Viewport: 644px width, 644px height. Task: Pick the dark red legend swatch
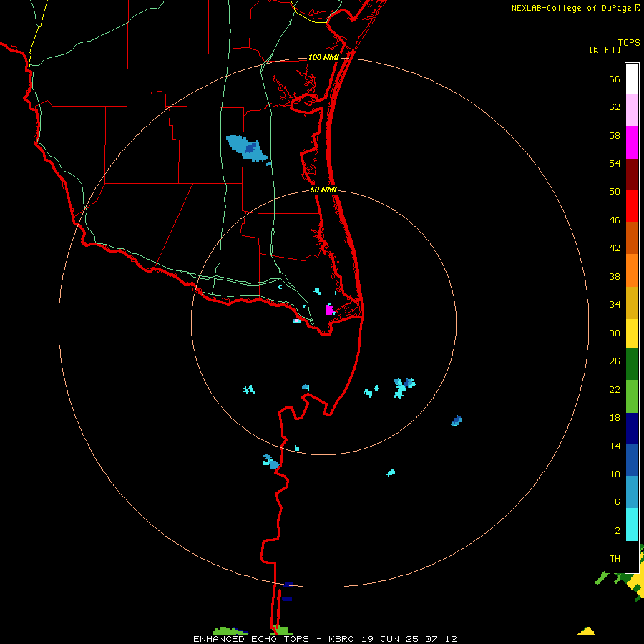click(x=632, y=175)
